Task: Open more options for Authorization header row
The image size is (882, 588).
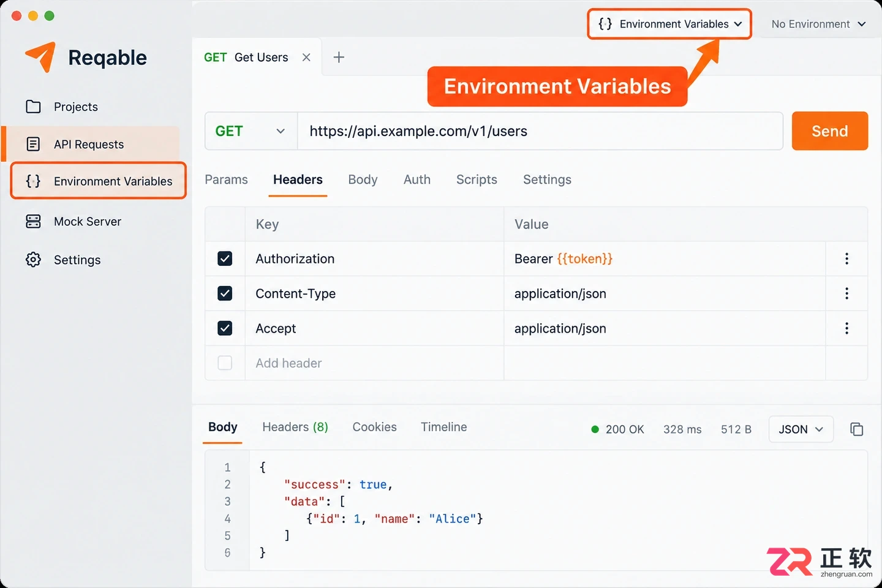Action: pyautogui.click(x=846, y=258)
